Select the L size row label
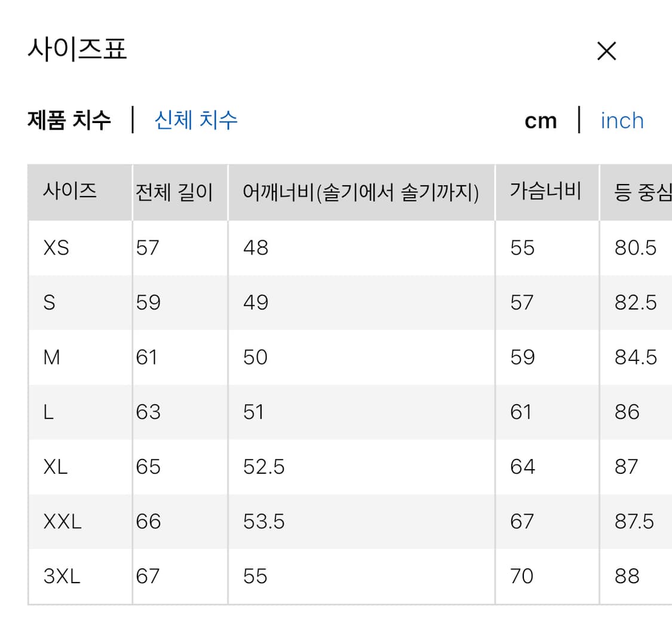The width and height of the screenshot is (672, 643). 48,412
